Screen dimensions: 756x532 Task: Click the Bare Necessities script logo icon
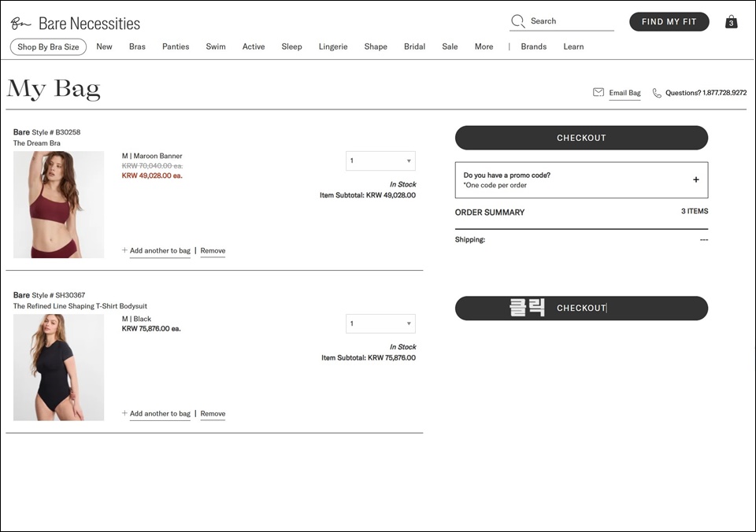tap(20, 23)
